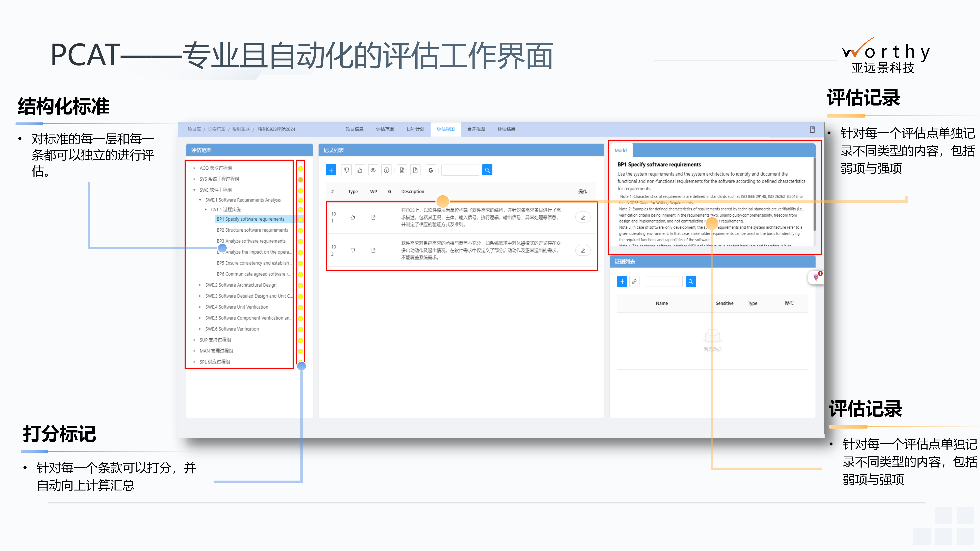Click thumbs-up type icon in record 10 1
The image size is (980, 551).
coord(353,218)
